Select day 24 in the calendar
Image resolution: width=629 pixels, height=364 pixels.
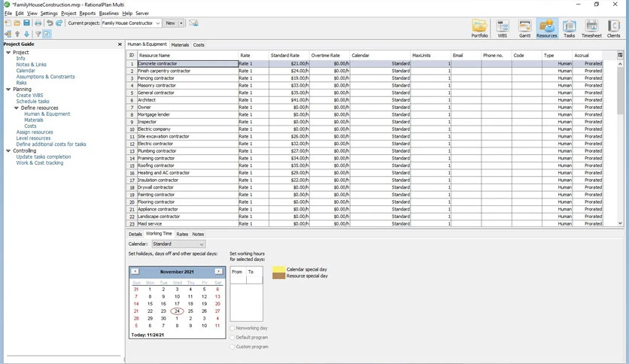[x=177, y=311]
